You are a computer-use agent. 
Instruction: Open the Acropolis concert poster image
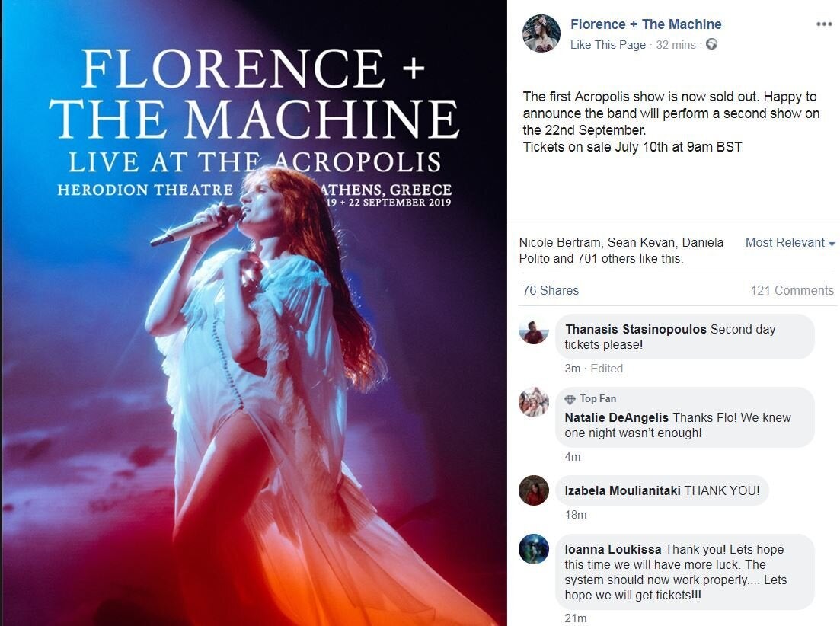pyautogui.click(x=254, y=313)
